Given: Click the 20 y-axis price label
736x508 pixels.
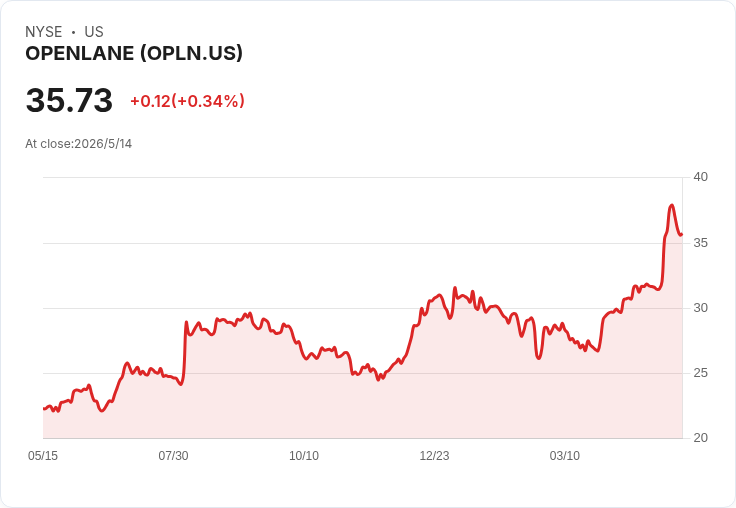Looking at the screenshot, I should point(700,438).
